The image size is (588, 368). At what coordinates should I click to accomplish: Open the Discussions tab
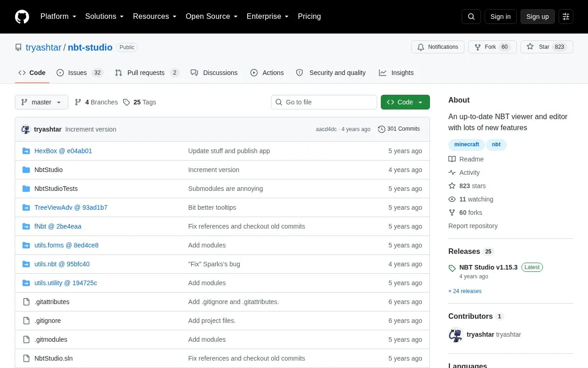214,73
